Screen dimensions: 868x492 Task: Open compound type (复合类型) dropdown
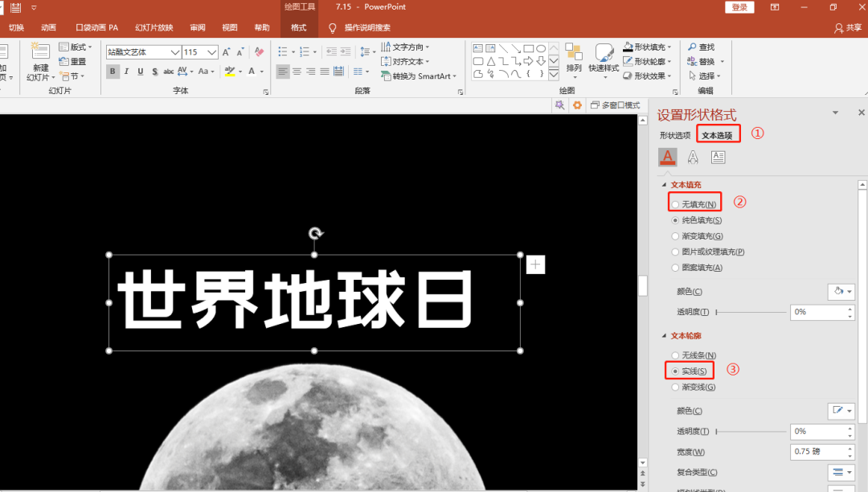(841, 472)
